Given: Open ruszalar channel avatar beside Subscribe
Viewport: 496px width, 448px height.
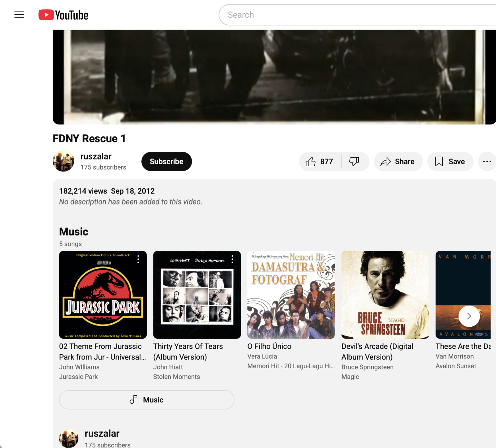Looking at the screenshot, I should coord(63,161).
